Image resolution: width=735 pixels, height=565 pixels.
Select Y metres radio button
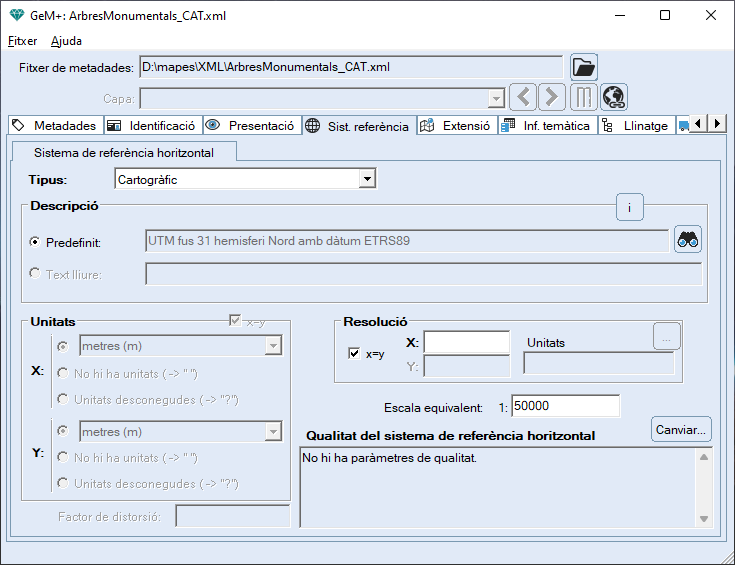point(63,431)
